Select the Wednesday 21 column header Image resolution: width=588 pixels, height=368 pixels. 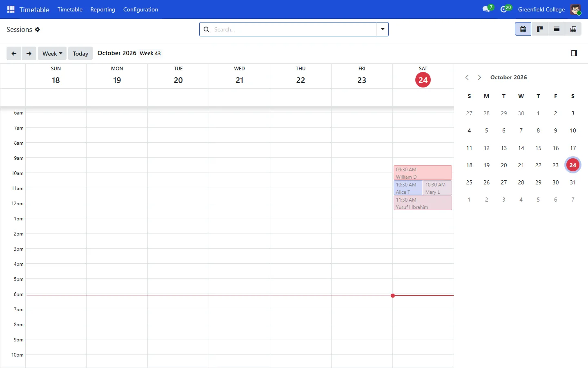[240, 76]
